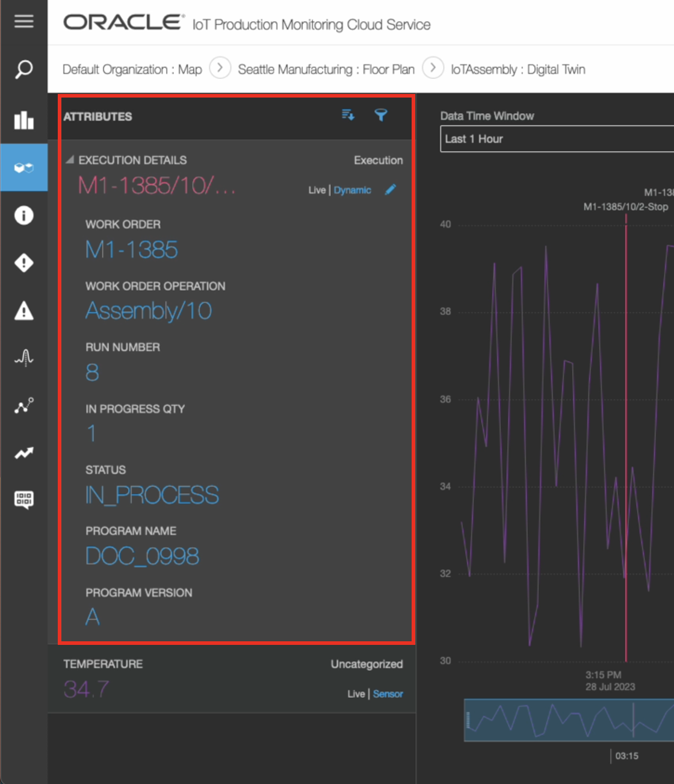Screen dimensions: 674x784
Task: Click program name DOC_0998
Action: coord(142,556)
